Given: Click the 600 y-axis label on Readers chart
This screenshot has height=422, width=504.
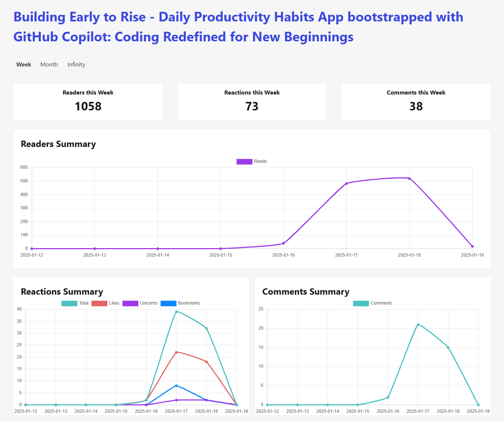Looking at the screenshot, I should [24, 167].
